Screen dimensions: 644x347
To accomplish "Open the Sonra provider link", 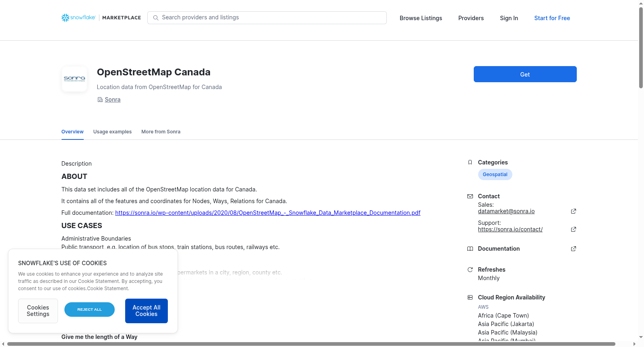I will click(x=112, y=100).
